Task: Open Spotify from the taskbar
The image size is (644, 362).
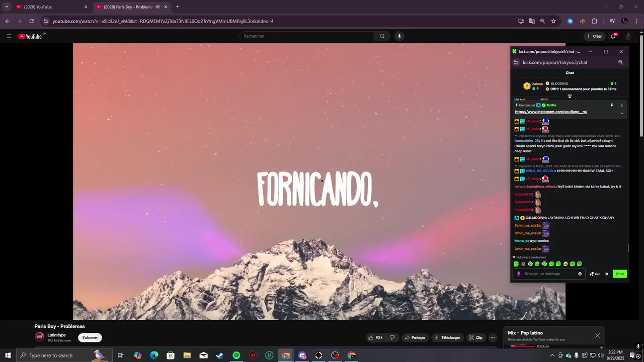Action: (x=236, y=355)
